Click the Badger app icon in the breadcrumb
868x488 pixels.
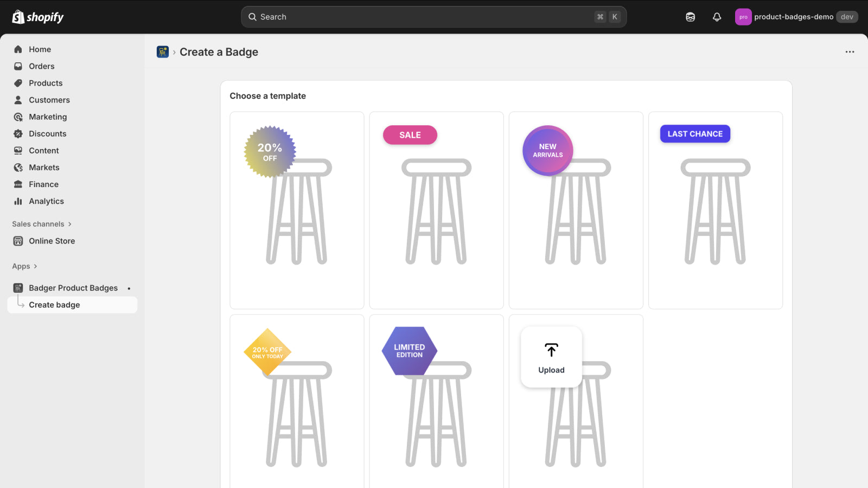(x=162, y=52)
